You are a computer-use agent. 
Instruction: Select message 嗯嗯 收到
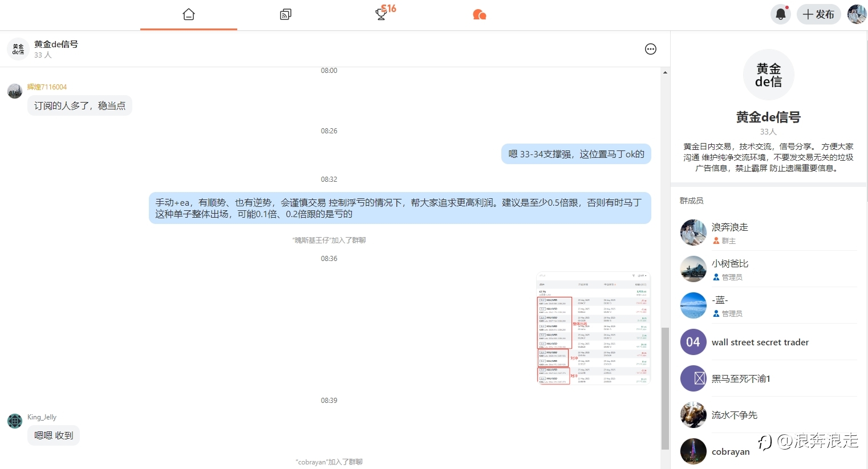point(54,435)
